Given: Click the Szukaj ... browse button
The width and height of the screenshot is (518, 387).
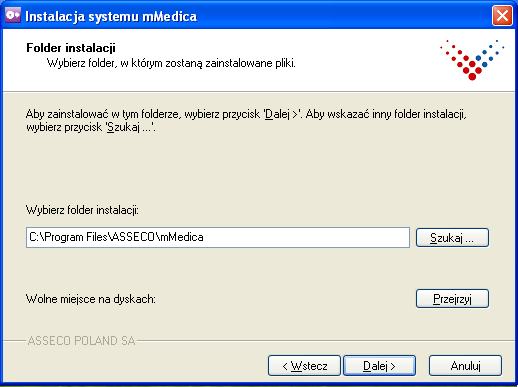Looking at the screenshot, I should point(452,238).
